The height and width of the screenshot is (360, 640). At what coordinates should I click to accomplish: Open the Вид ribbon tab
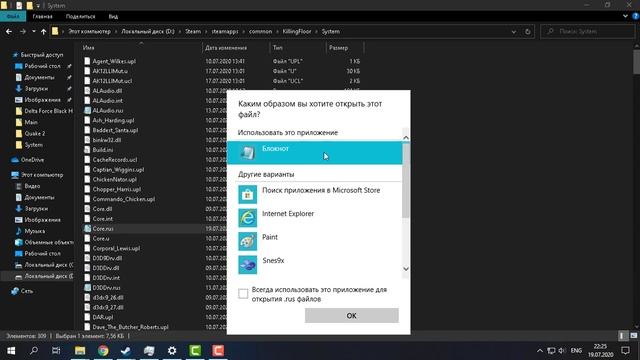113,16
